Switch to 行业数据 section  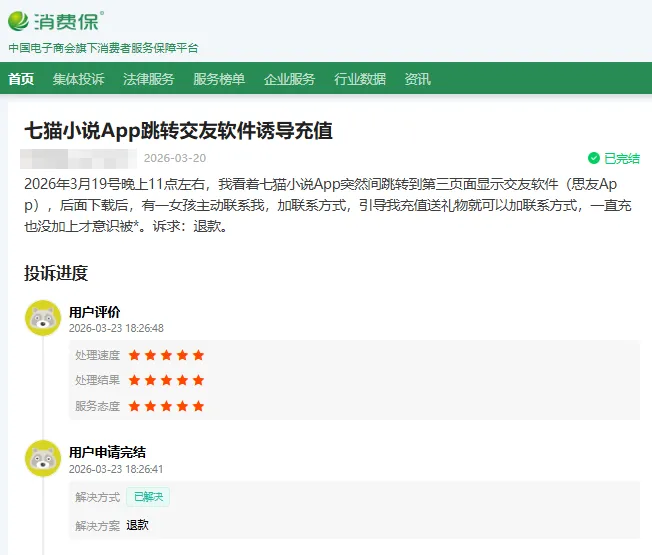click(360, 79)
